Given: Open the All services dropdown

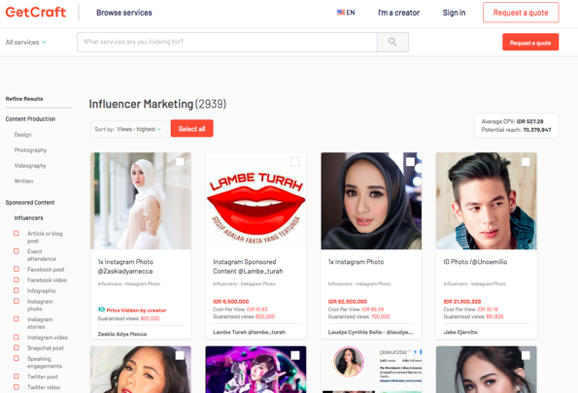Looking at the screenshot, I should point(26,42).
